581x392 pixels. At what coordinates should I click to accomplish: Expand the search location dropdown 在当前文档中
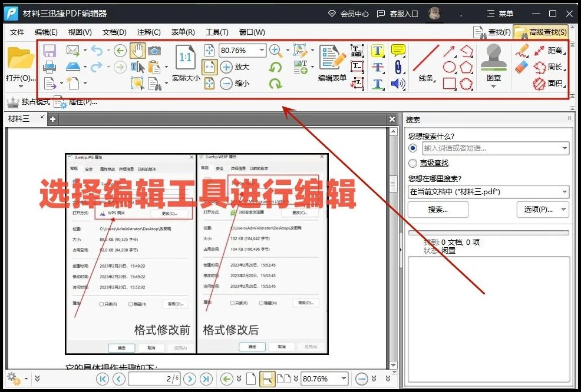click(565, 192)
